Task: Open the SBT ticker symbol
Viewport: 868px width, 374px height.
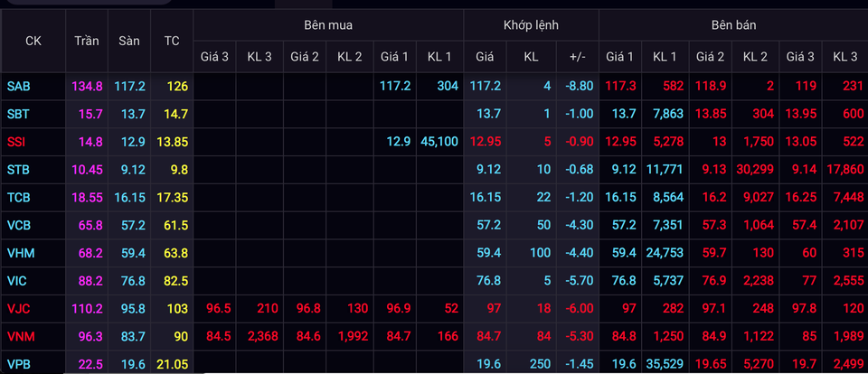Action: [18, 114]
